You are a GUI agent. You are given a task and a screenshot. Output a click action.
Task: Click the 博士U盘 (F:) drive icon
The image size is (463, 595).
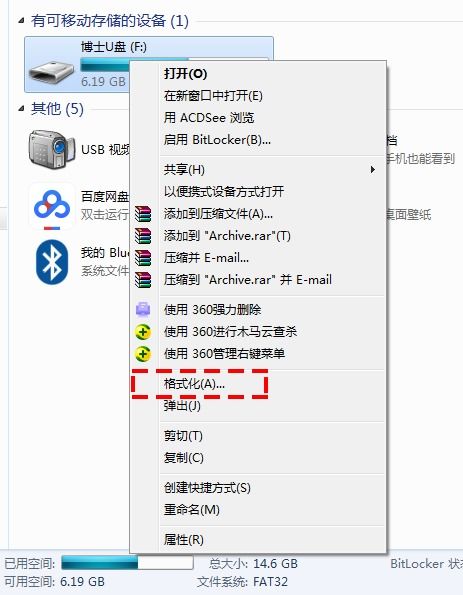[x=52, y=72]
